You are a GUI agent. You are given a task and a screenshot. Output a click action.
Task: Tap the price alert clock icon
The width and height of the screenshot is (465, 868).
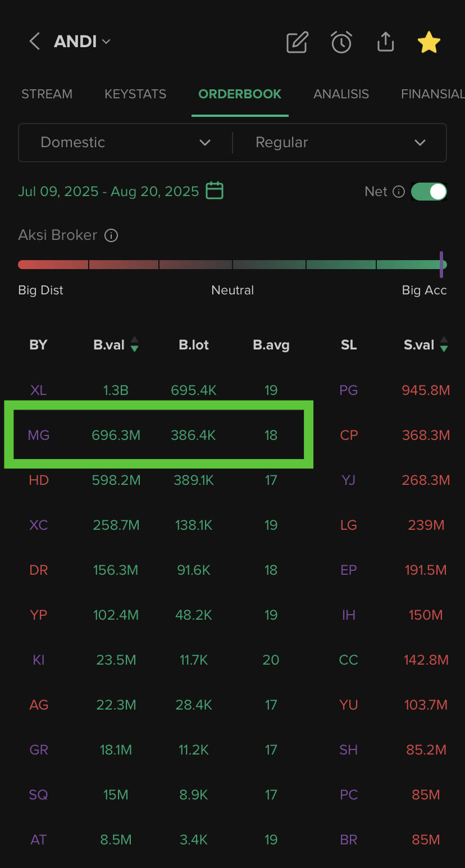341,42
